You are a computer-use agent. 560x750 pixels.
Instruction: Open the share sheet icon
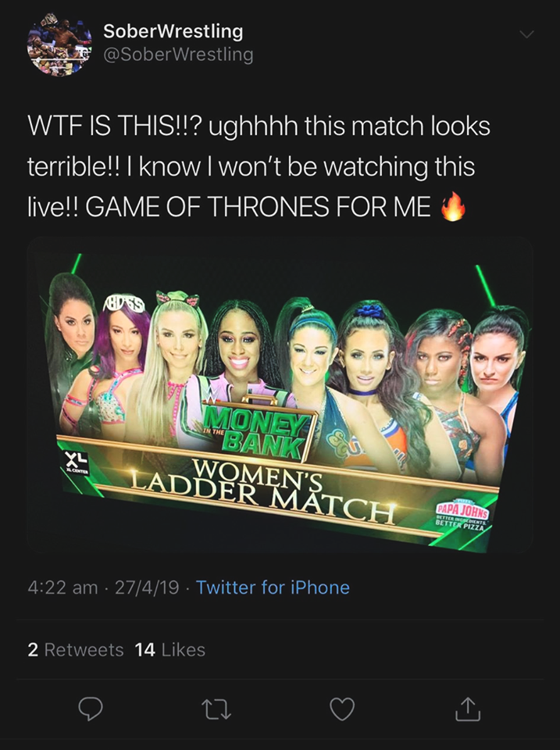468,709
